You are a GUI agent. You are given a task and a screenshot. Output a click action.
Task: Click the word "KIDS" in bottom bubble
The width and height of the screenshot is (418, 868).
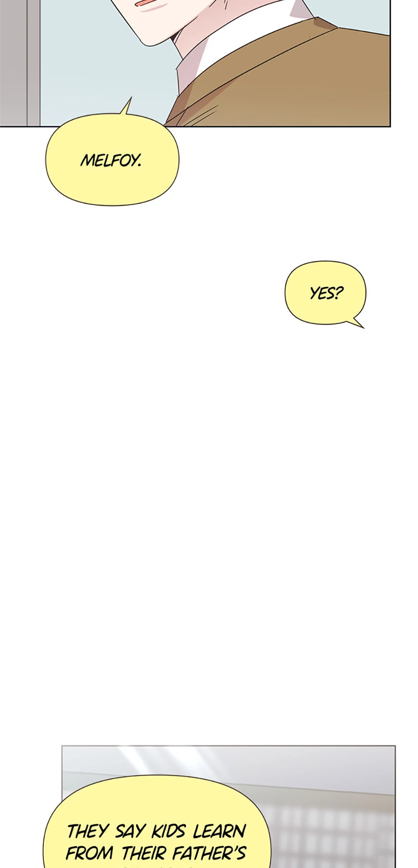[x=168, y=831]
